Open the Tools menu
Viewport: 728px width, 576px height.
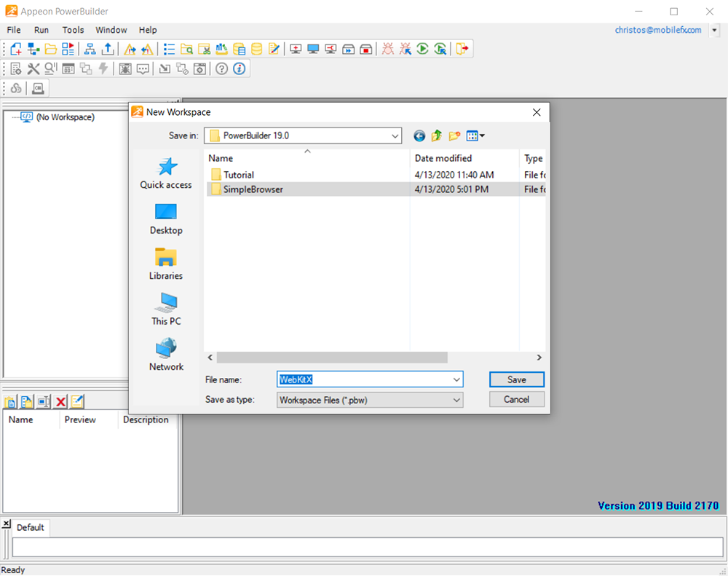[73, 30]
